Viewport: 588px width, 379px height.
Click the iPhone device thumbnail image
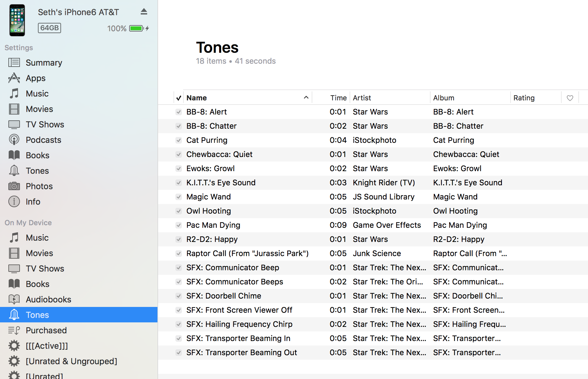point(17,20)
